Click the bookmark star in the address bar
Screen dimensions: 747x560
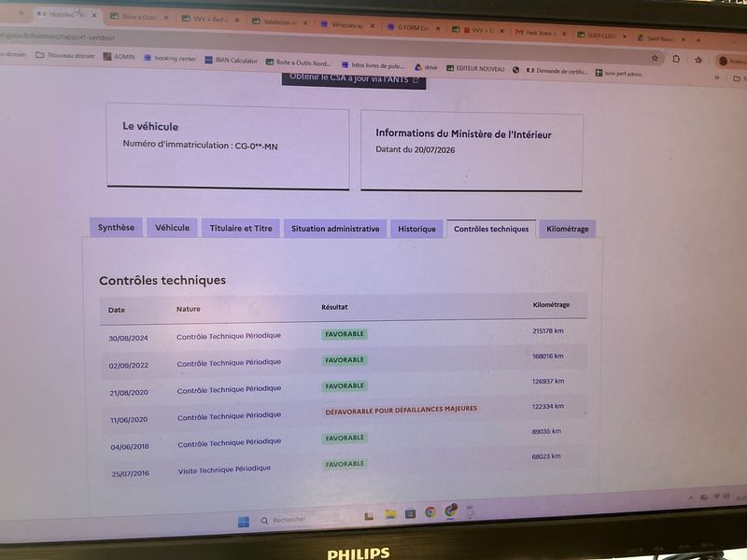(655, 58)
